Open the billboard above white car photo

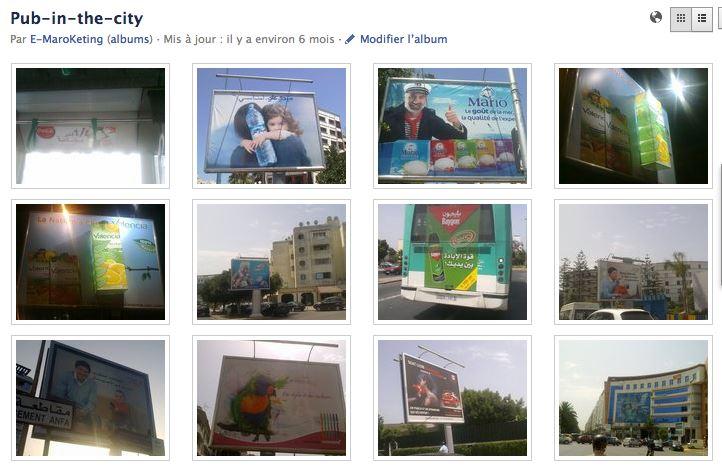tap(633, 262)
